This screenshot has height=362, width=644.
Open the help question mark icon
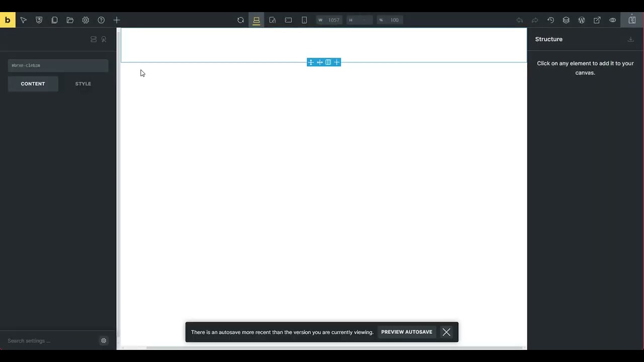tap(101, 20)
